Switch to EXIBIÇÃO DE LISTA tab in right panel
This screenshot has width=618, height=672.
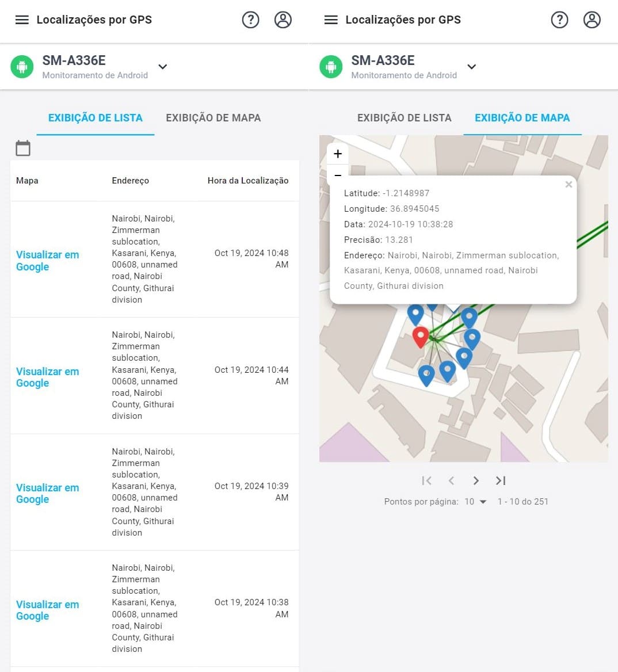click(x=404, y=118)
